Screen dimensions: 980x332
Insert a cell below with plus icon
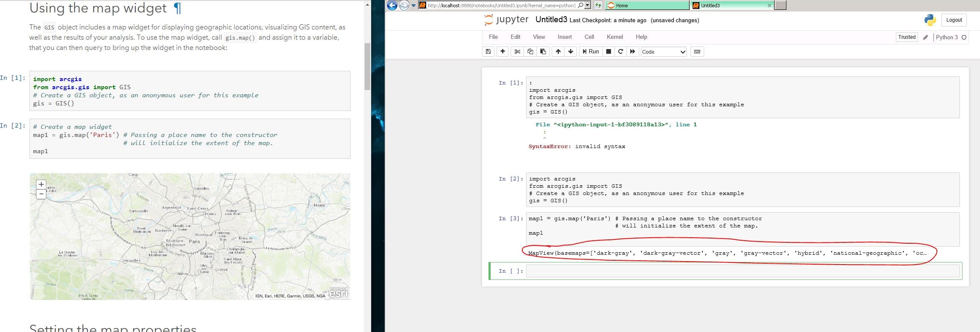point(503,52)
